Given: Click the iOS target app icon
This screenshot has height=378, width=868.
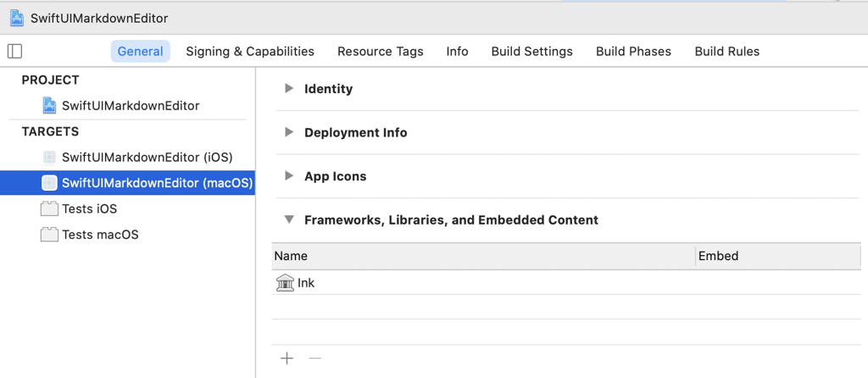Looking at the screenshot, I should click(49, 157).
